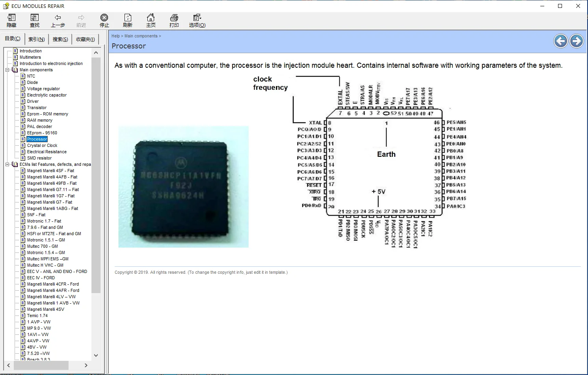588x375 pixels.
Task: Click the page icon next to PAL decoder
Action: coord(23,126)
